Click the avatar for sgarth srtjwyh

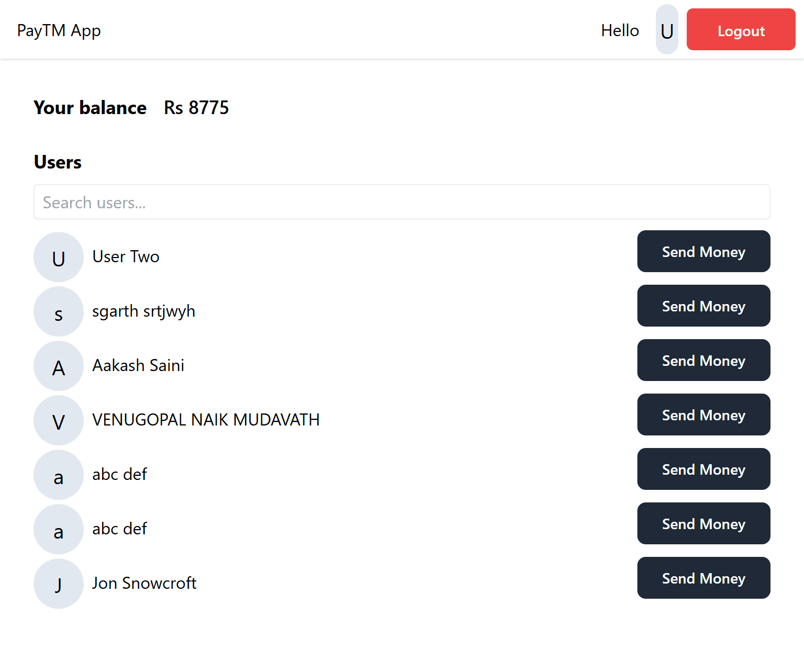click(59, 311)
